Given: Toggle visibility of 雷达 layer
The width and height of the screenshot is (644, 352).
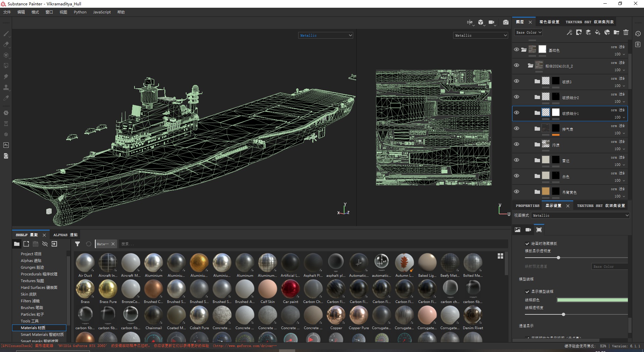Looking at the screenshot, I should pos(517,160).
